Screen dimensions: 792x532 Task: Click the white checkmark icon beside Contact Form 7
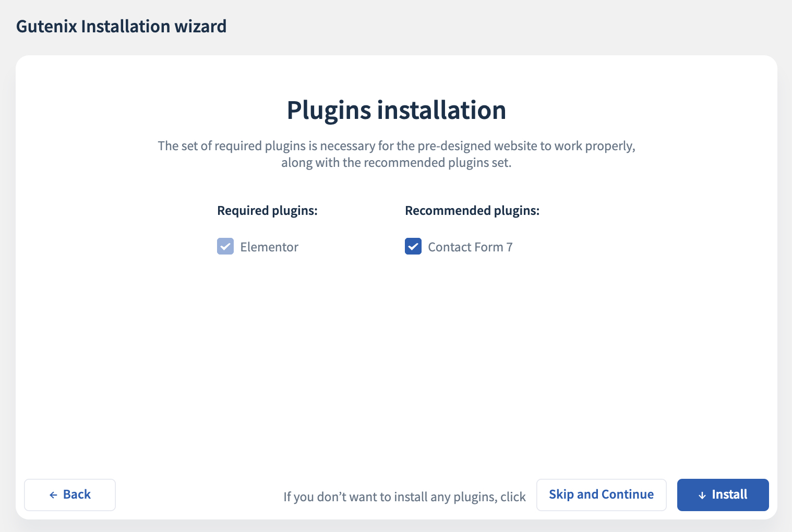(413, 246)
